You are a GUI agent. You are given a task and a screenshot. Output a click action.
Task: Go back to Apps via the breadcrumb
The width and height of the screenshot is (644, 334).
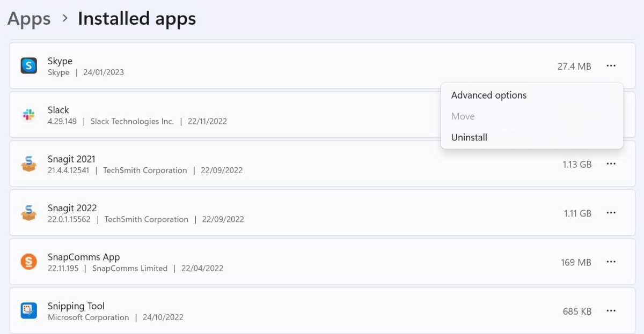pyautogui.click(x=29, y=18)
